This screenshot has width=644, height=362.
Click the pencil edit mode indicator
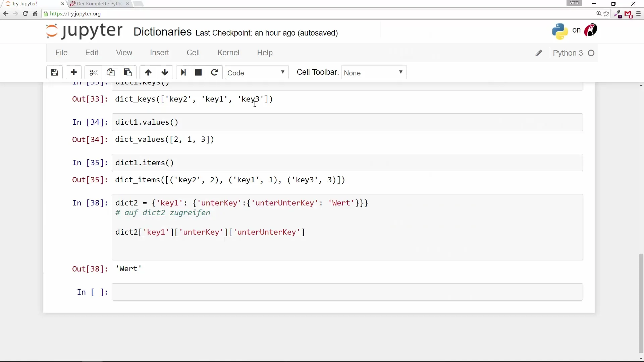pyautogui.click(x=539, y=53)
